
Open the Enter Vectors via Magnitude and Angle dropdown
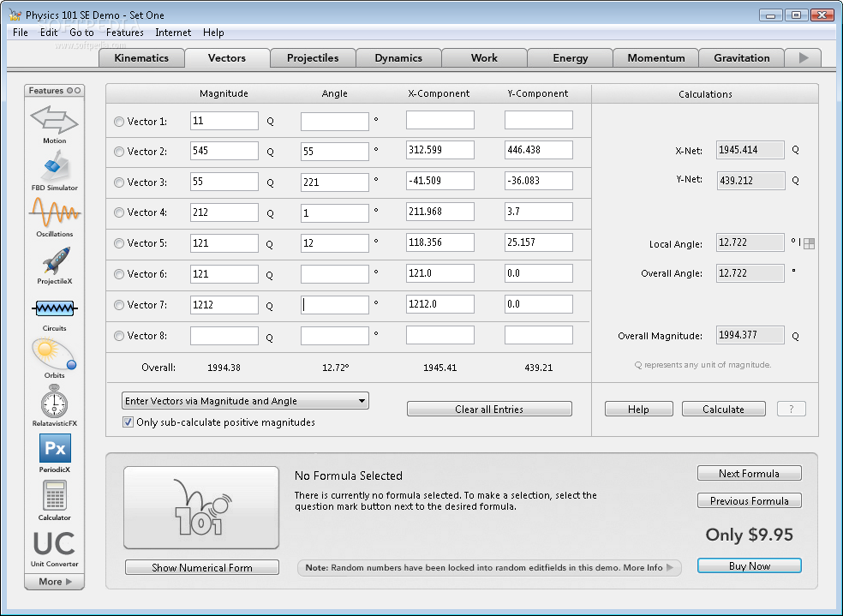pos(245,400)
